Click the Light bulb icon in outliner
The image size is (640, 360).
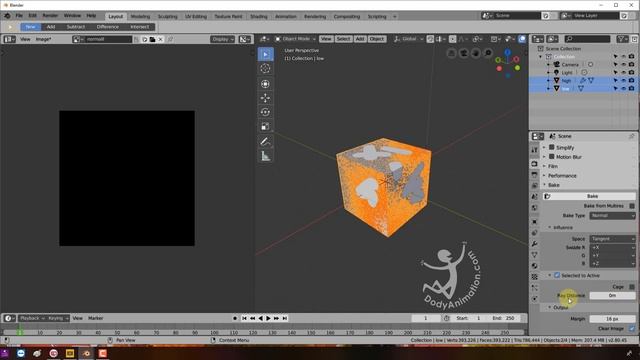pos(556,72)
